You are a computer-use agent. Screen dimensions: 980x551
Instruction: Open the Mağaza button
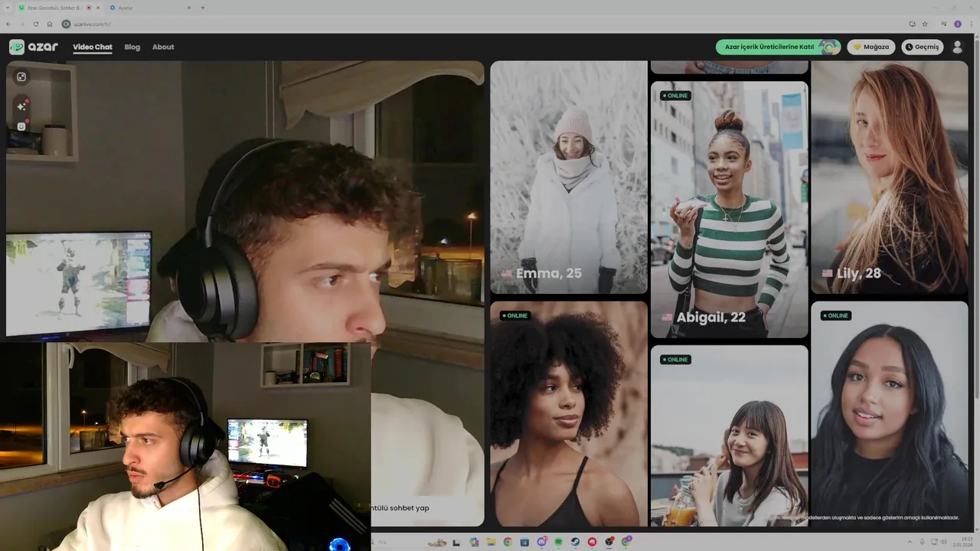871,47
